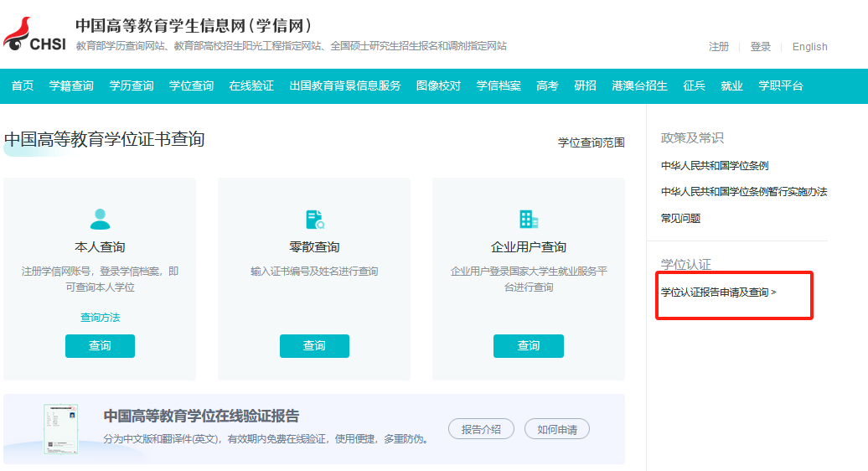This screenshot has width=868, height=471.
Task: Click the CHSI logo icon
Action: (x=34, y=34)
